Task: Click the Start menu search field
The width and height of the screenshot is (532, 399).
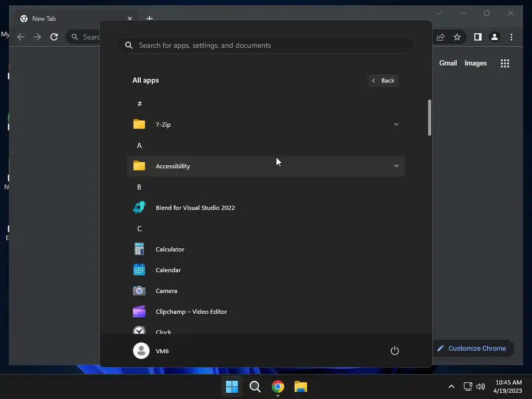Action: 265,45
